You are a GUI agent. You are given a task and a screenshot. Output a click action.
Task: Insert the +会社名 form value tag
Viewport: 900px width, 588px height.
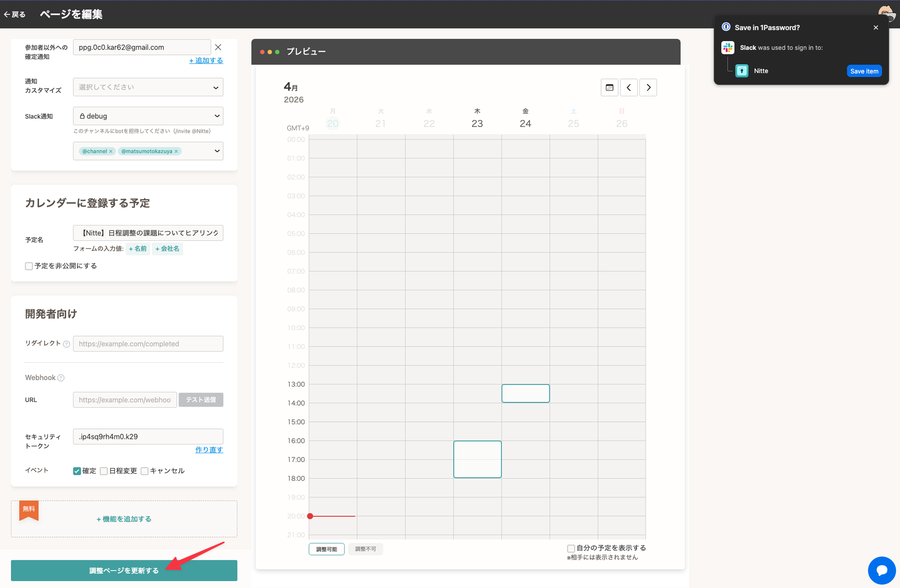[x=167, y=249]
